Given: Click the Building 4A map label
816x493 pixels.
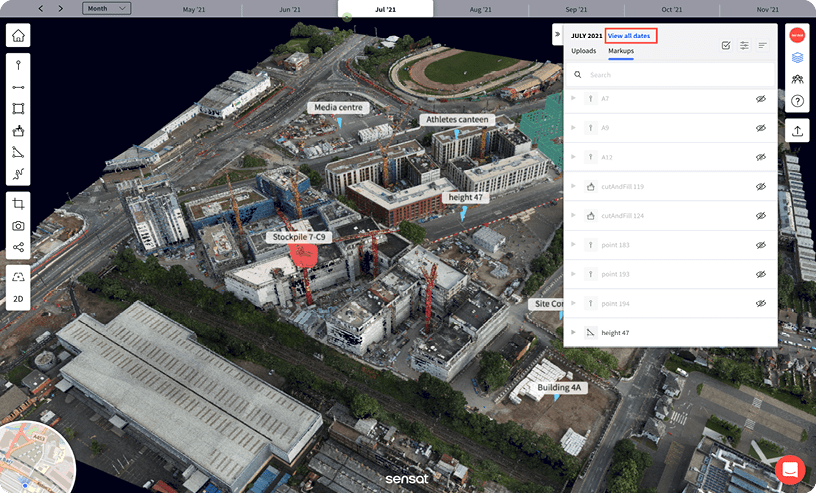Looking at the screenshot, I should point(559,387).
